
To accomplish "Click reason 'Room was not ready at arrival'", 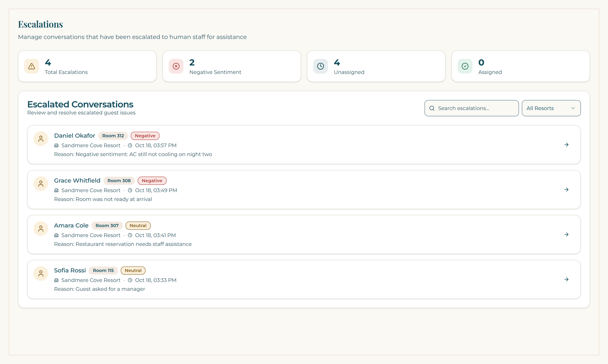I will (x=114, y=199).
